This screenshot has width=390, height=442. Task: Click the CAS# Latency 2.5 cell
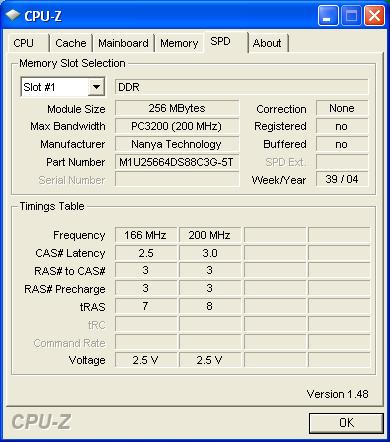[146, 253]
